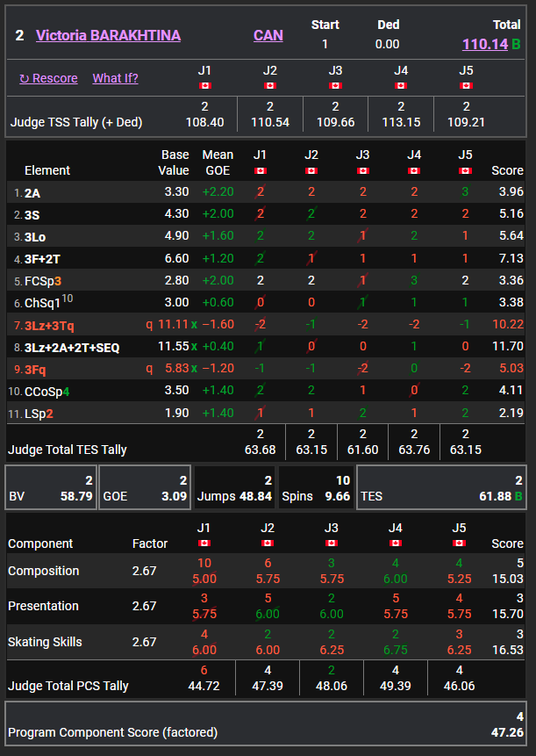Select the TES 61.88 summary box

pos(440,488)
